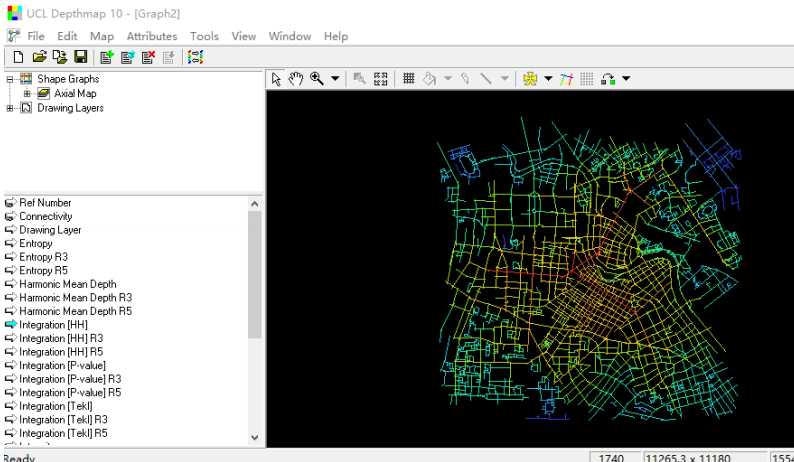Select the hand pan tool
The height and width of the screenshot is (462, 794).
click(x=296, y=79)
